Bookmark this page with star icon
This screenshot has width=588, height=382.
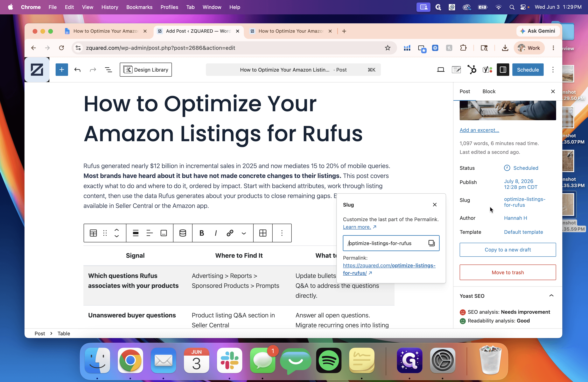point(388,48)
